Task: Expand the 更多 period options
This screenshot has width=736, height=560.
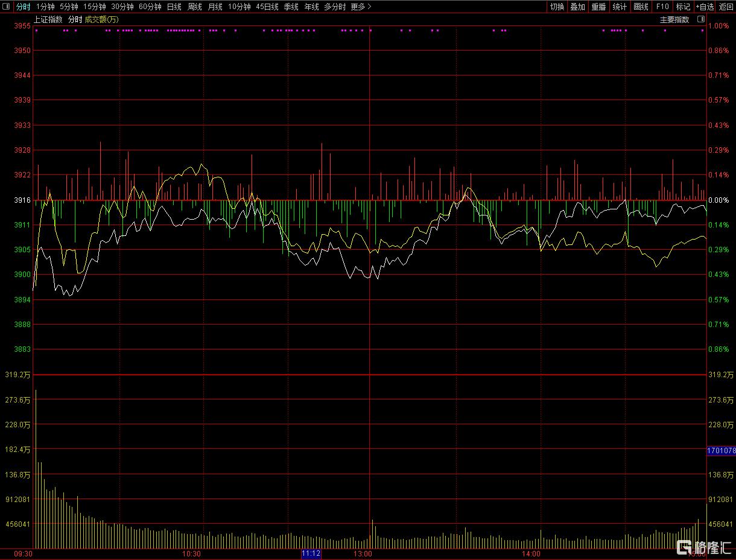Action: tap(361, 7)
